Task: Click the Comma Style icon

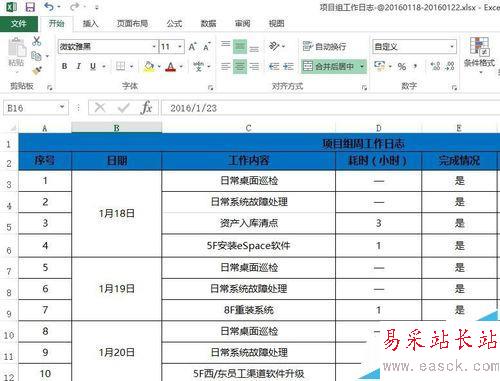Action: click(415, 66)
